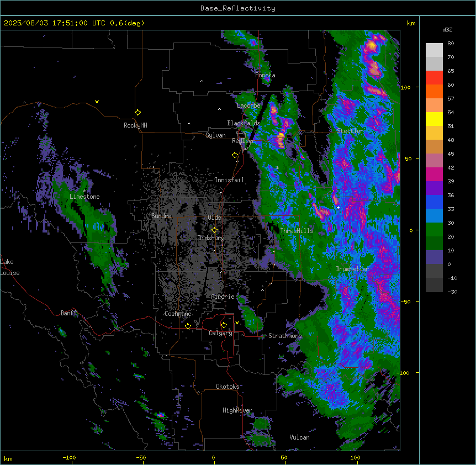Click the -100 tick on horizontal km axis
Screen dimensions: 476x465
pyautogui.click(x=69, y=457)
